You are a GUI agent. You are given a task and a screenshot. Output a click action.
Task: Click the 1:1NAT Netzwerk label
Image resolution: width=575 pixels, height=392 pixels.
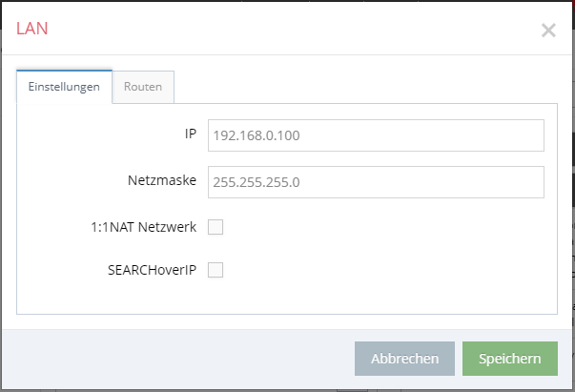pos(144,227)
